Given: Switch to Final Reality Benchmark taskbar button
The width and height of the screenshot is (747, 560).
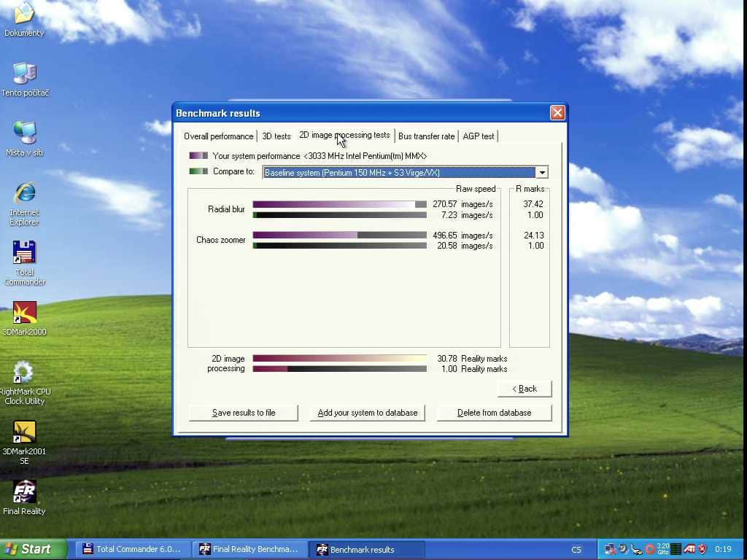Looking at the screenshot, I should coord(249,550).
